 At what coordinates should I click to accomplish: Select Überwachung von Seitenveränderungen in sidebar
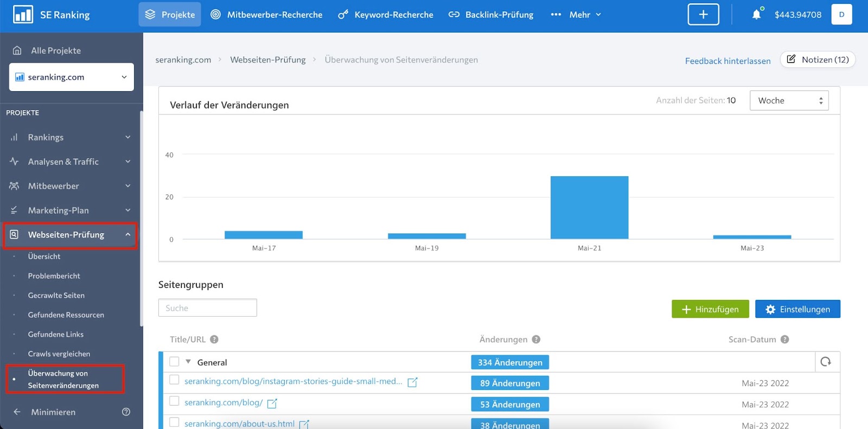pos(63,379)
